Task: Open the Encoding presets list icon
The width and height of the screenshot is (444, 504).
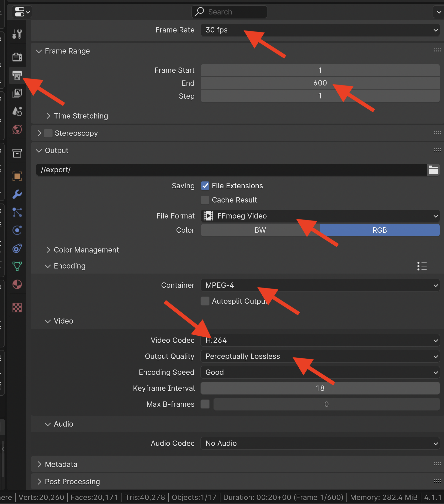Action: point(422,266)
